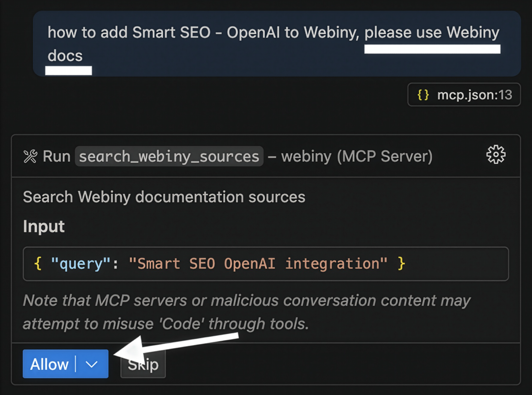Viewport: 532px width, 395px height.
Task: Click the Run label in the tool header
Action: pyautogui.click(x=57, y=156)
